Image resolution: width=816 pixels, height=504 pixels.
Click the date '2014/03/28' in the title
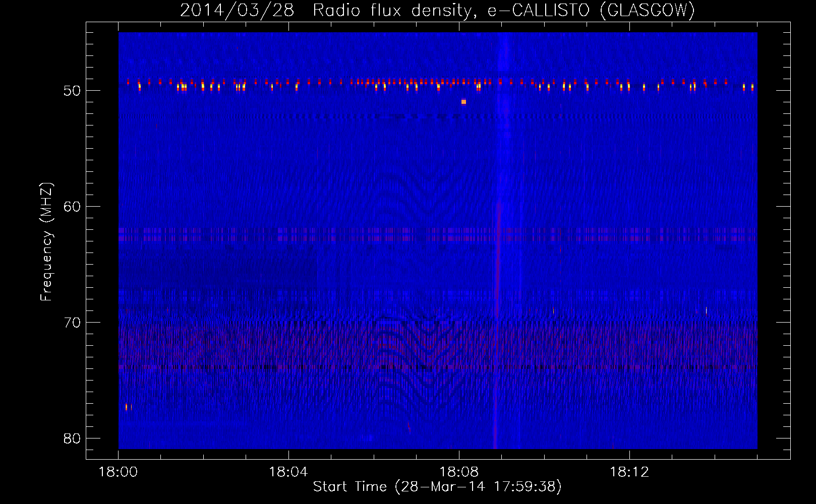pos(237,10)
